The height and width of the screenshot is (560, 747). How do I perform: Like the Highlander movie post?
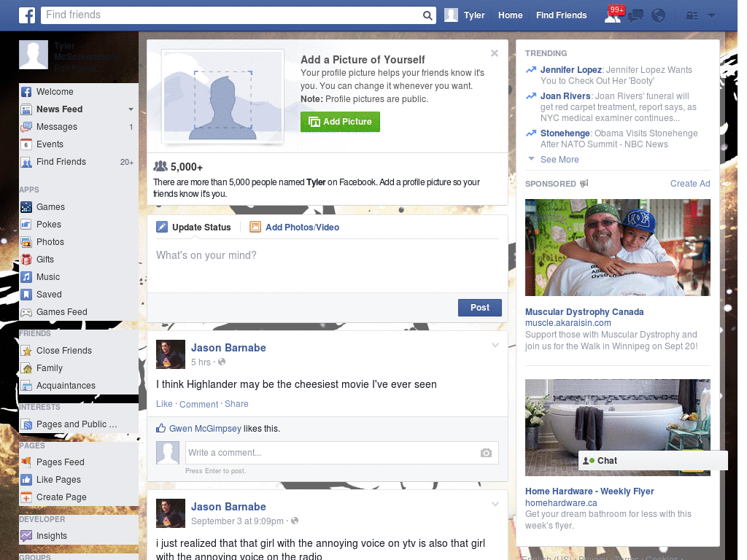(164, 404)
